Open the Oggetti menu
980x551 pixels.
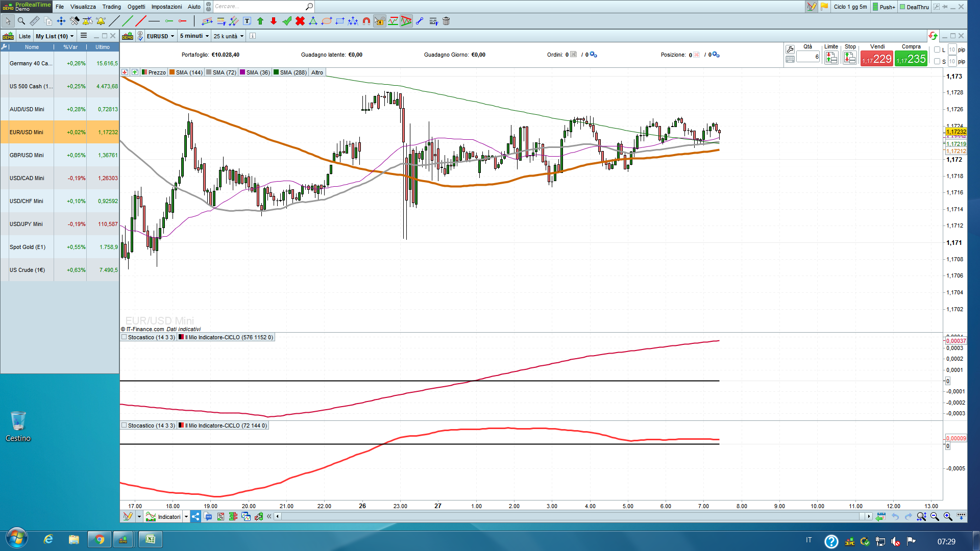(x=136, y=7)
